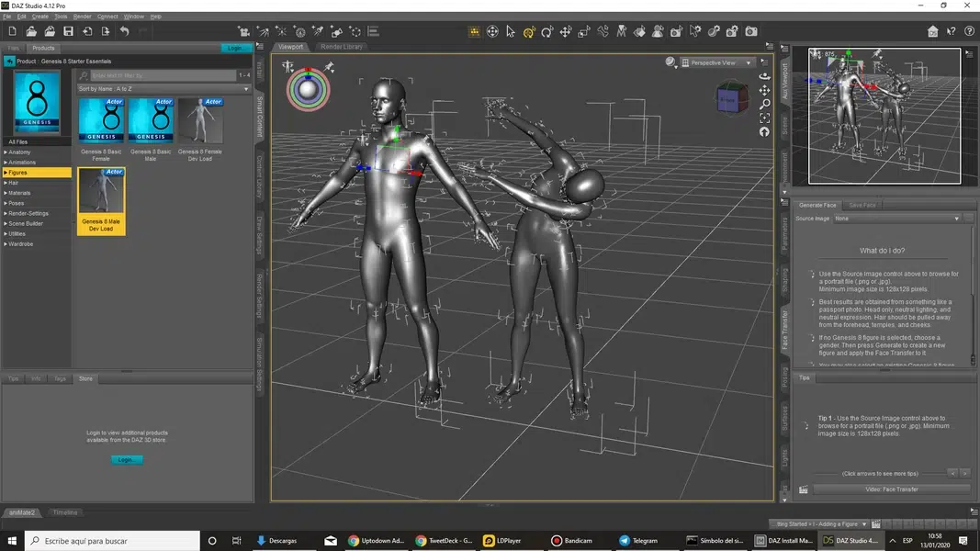980x551 pixels.
Task: Open Bandicam from the taskbar
Action: point(572,541)
